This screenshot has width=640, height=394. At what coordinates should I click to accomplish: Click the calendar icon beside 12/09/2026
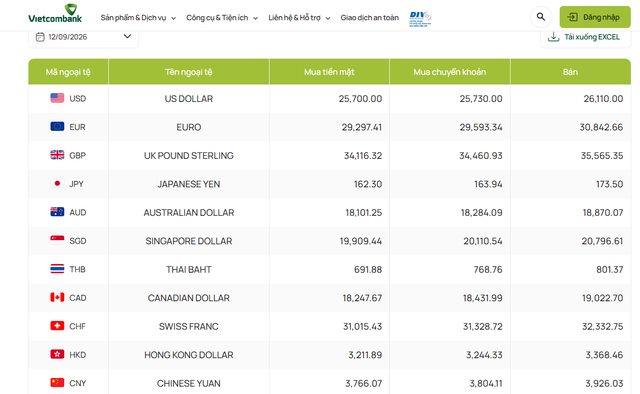[x=40, y=37]
